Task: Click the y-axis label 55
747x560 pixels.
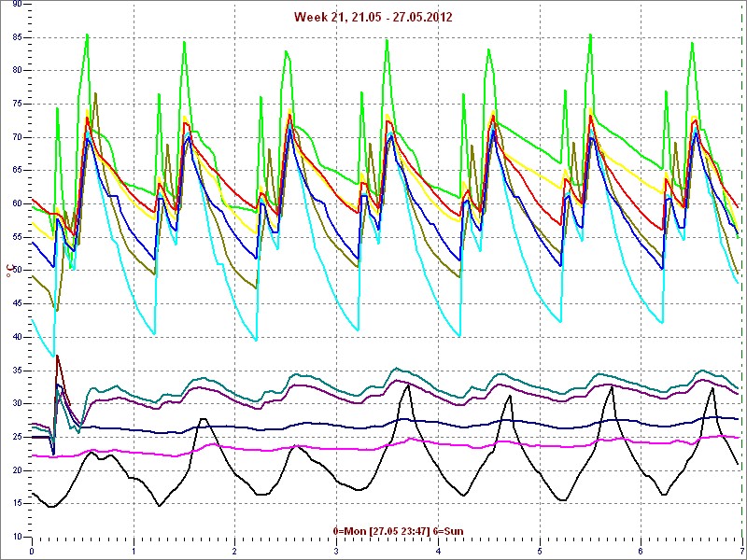Action: tap(16, 237)
